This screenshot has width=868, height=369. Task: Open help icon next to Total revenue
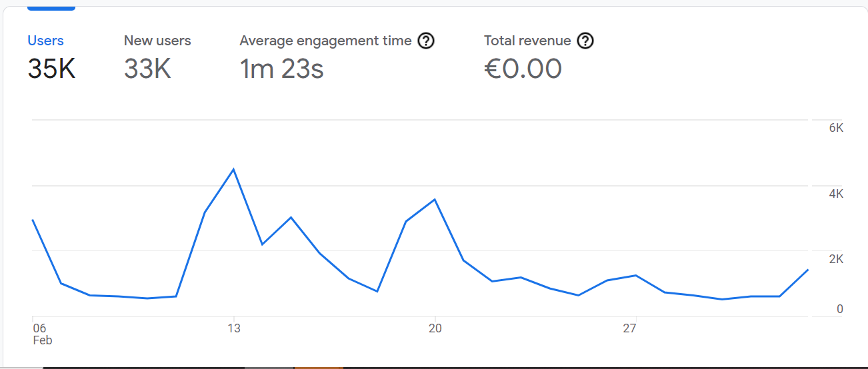pos(585,41)
